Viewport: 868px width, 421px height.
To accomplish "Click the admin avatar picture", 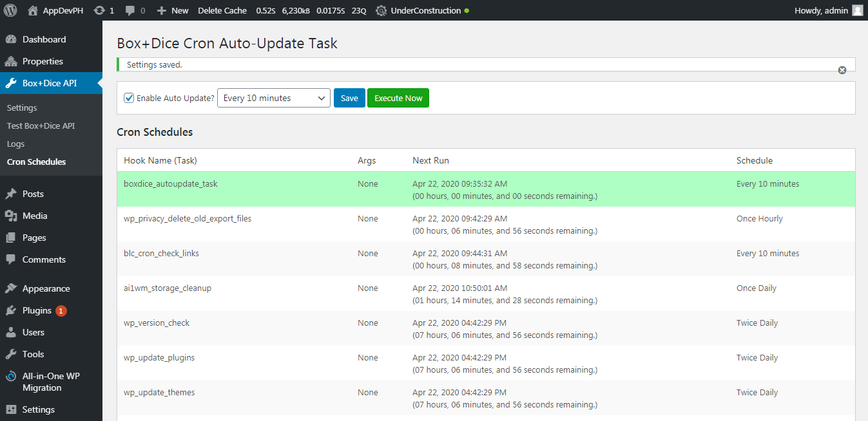I will (857, 10).
